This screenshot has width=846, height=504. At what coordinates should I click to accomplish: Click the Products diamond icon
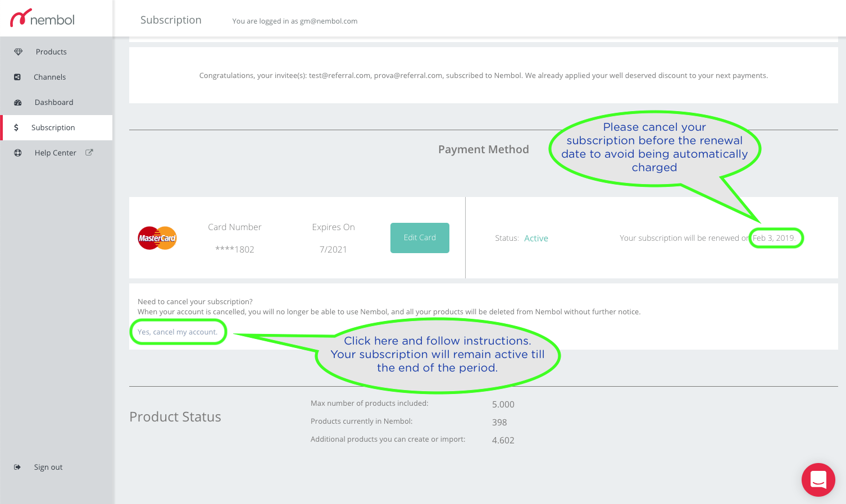click(19, 52)
